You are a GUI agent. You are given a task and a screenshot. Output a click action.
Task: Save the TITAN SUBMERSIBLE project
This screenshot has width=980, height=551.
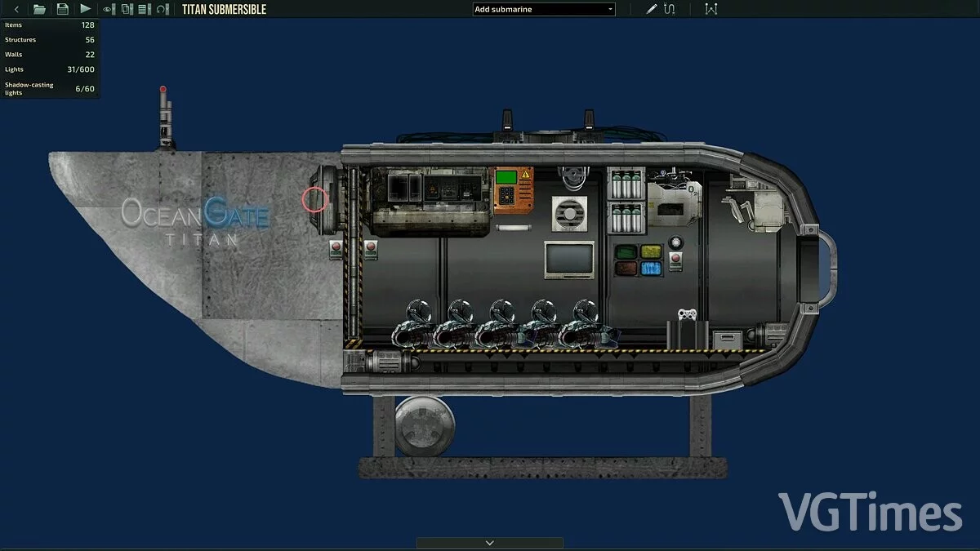click(x=62, y=9)
